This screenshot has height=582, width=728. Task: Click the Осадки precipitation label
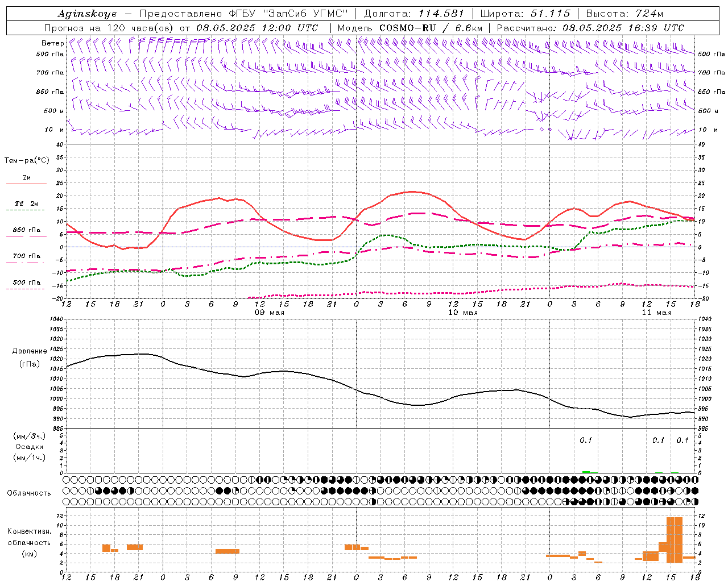click(x=30, y=447)
